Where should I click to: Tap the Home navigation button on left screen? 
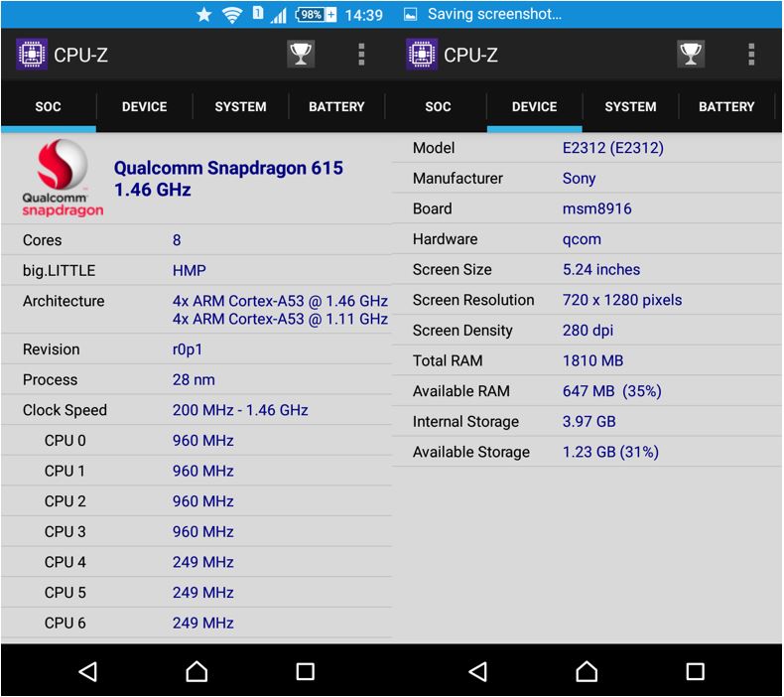[x=196, y=671]
